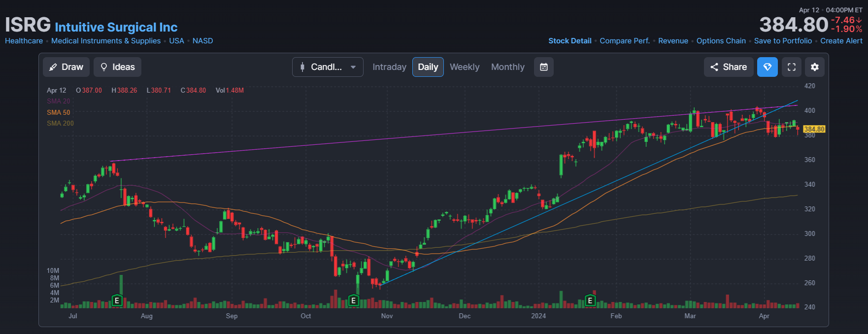Click the January earnings E marker
The width and height of the screenshot is (868, 334).
pos(590,301)
